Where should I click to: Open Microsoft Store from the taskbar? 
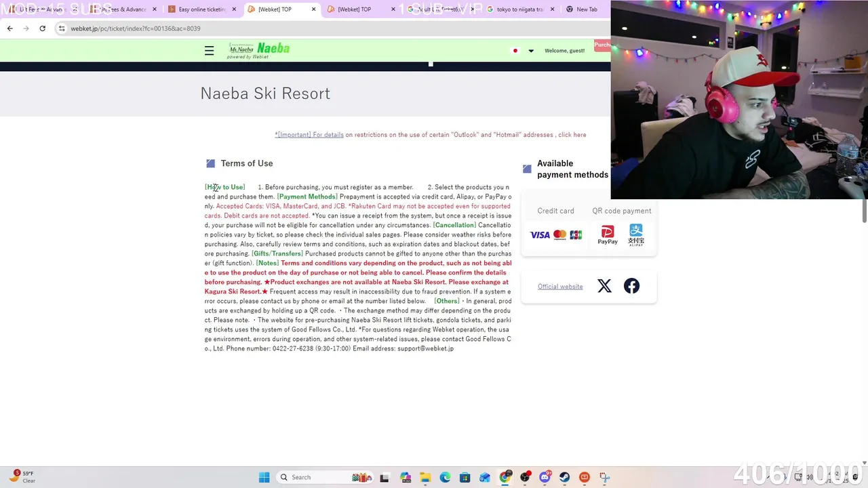pos(465,477)
